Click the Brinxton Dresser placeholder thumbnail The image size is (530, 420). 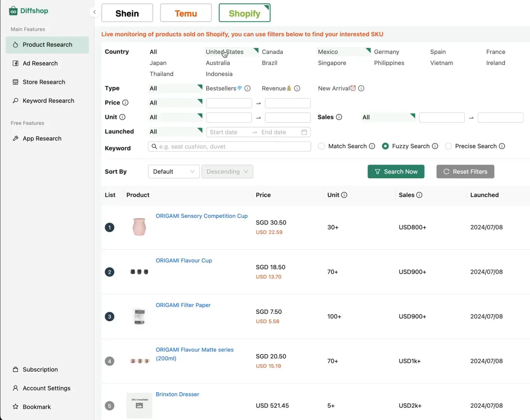(x=139, y=406)
